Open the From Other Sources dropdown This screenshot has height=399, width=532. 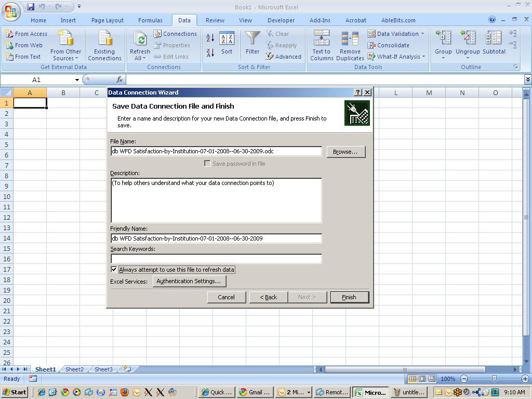point(65,45)
